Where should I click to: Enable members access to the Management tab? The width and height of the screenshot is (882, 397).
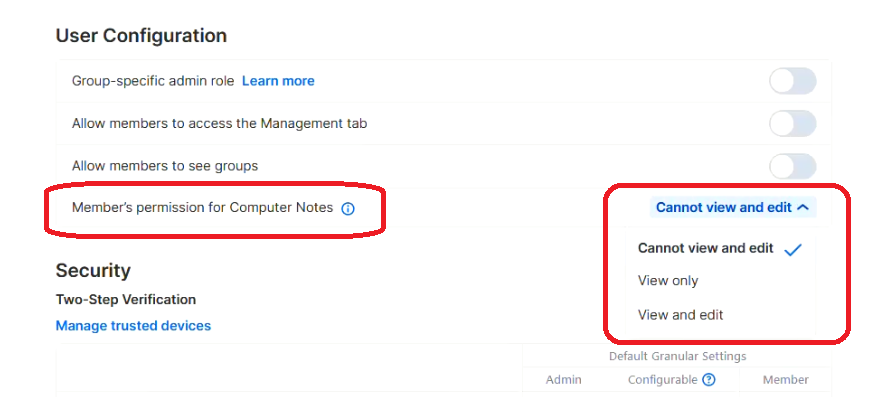pyautogui.click(x=793, y=124)
